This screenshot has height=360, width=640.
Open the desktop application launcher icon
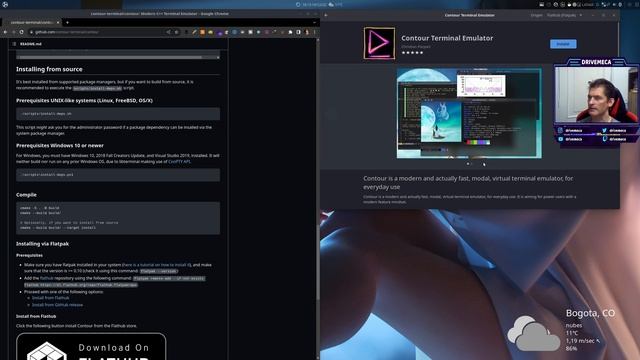pyautogui.click(x=5, y=4)
